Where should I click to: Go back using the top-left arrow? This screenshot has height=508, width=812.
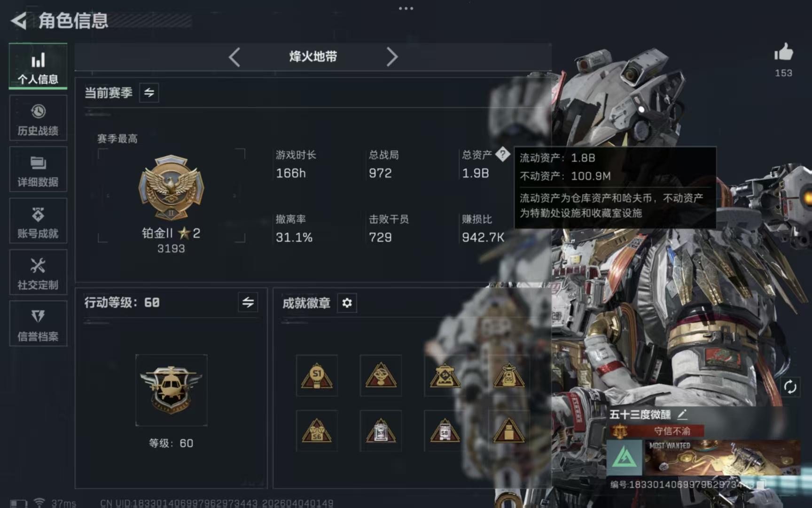[19, 21]
